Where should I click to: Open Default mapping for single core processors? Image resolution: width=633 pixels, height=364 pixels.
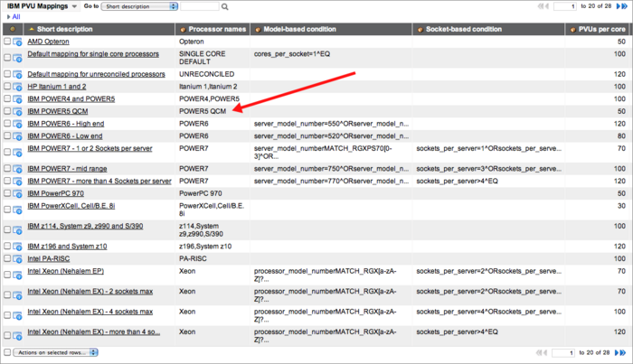coord(93,54)
